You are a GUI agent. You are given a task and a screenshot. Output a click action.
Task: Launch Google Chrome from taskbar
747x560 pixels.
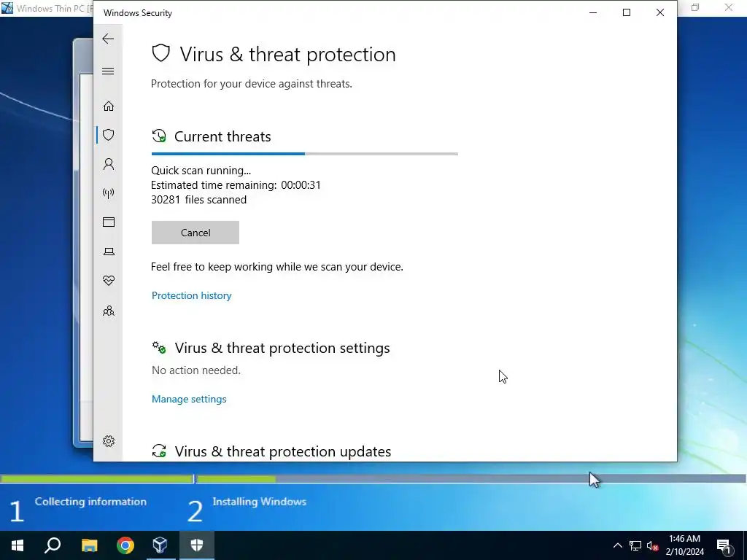(125, 545)
